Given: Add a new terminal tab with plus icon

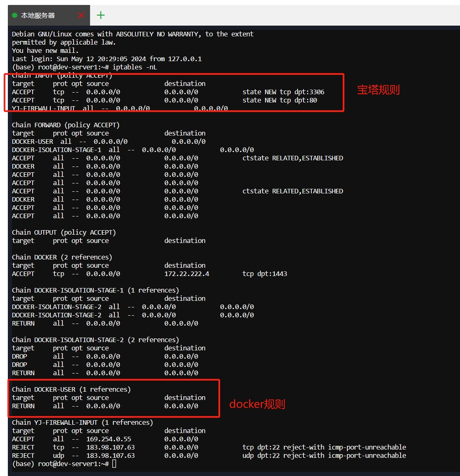Looking at the screenshot, I should (101, 15).
